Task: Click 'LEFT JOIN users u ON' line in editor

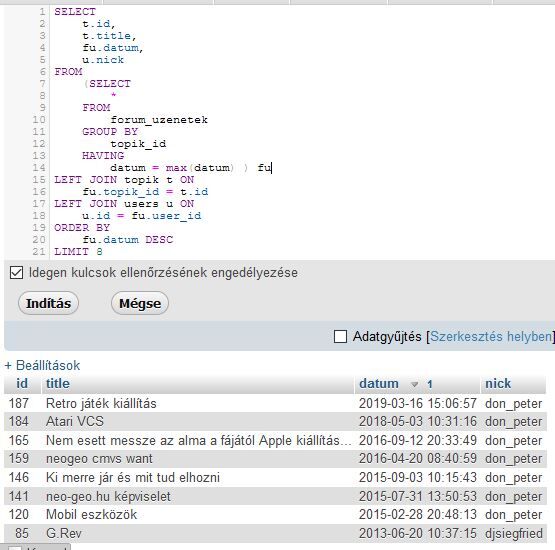Action: coord(124,204)
